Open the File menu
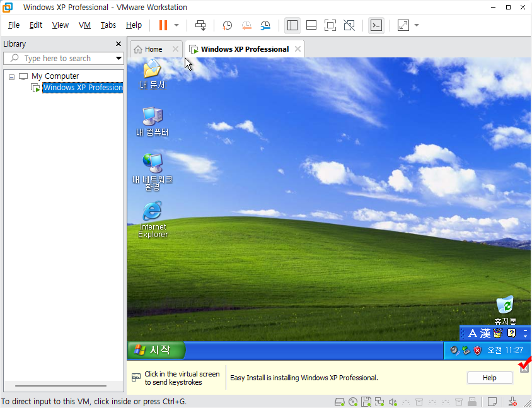This screenshot has width=532, height=408. (14, 25)
